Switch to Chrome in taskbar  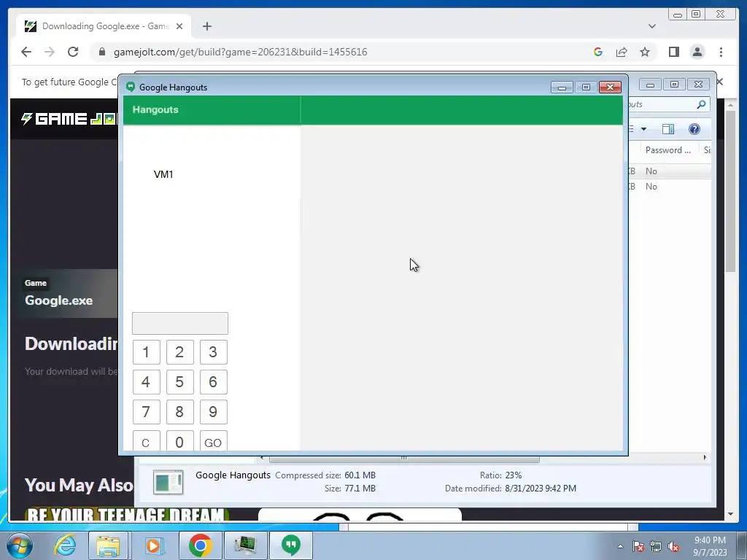click(200, 545)
